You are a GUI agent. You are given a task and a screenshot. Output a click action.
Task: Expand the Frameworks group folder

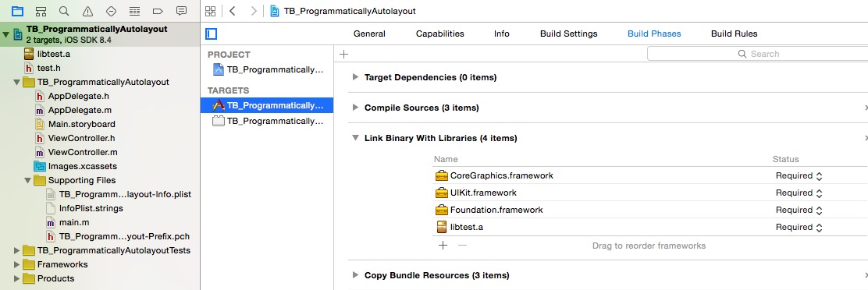coord(16,264)
